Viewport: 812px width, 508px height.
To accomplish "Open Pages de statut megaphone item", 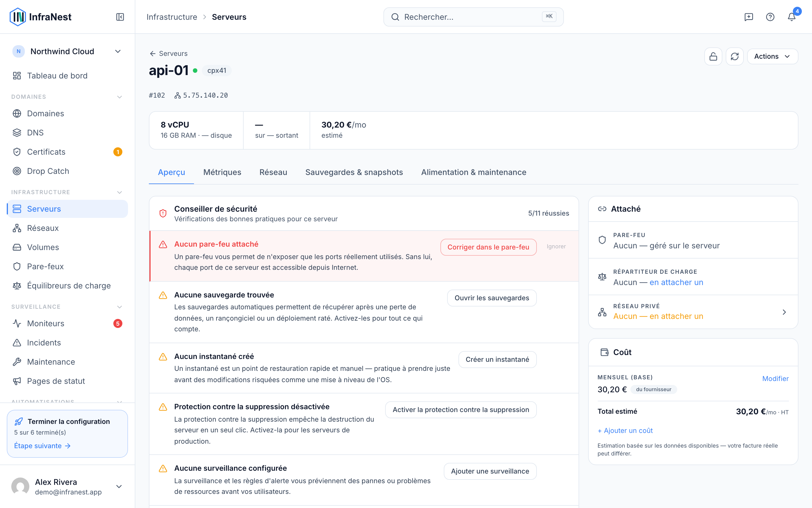I will pyautogui.click(x=67, y=381).
